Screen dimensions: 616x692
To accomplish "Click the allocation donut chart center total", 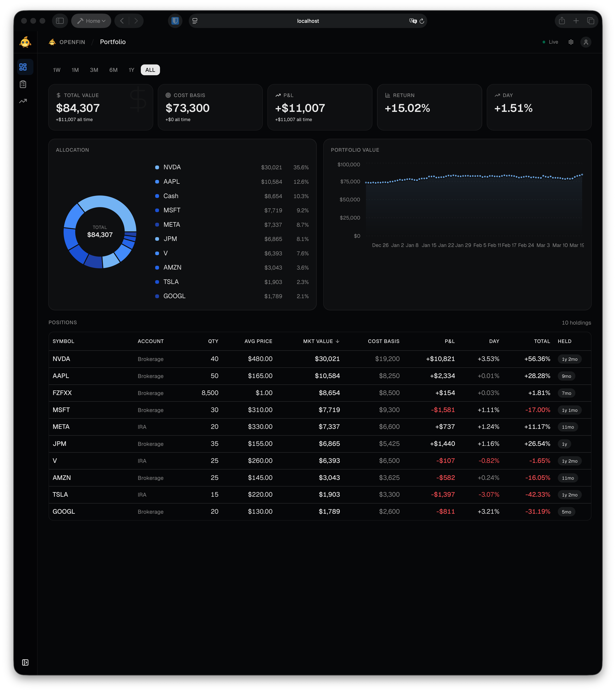I will (100, 232).
